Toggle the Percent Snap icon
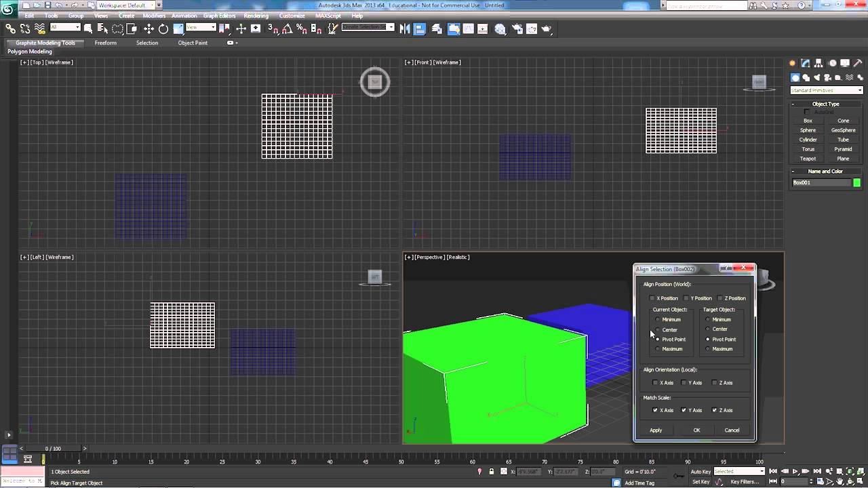Image resolution: width=868 pixels, height=488 pixels. pos(302,28)
